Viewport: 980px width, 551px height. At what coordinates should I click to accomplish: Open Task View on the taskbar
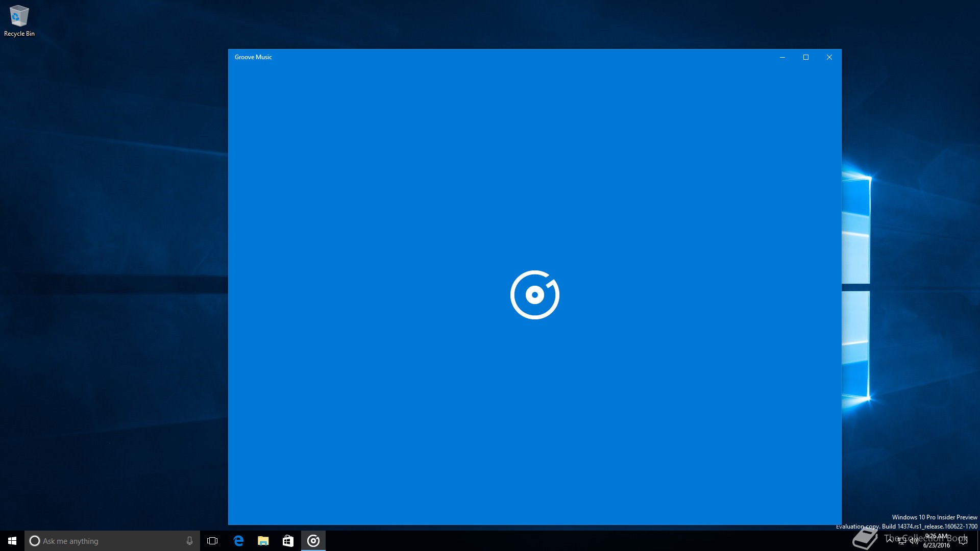[212, 541]
